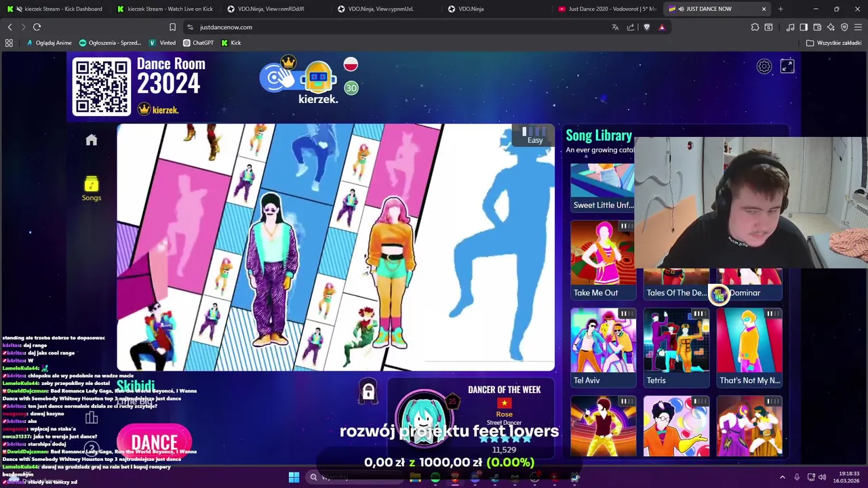Open the Windows Start menu
868x488 pixels.
tap(294, 477)
